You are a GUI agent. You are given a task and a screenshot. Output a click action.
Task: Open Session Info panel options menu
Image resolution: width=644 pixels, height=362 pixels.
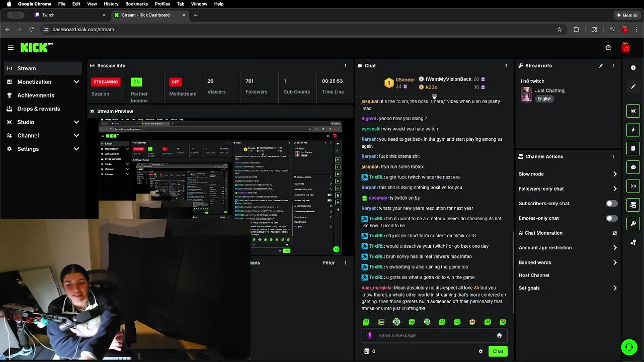click(x=345, y=66)
